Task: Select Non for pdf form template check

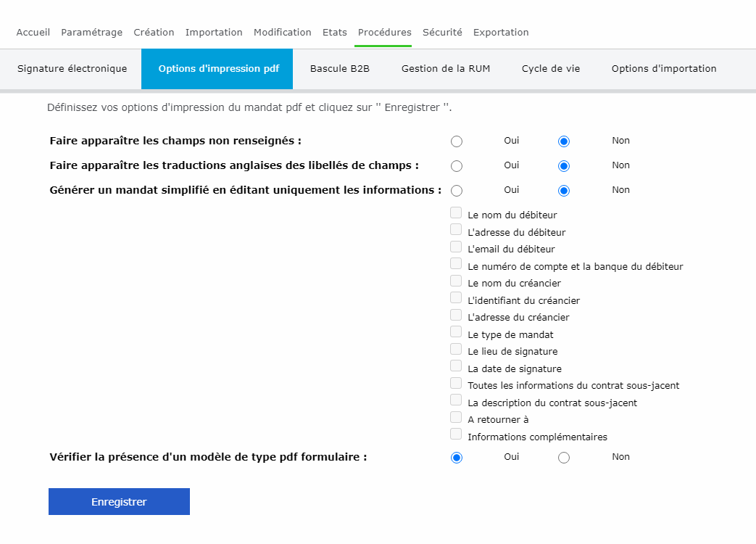Action: point(564,458)
